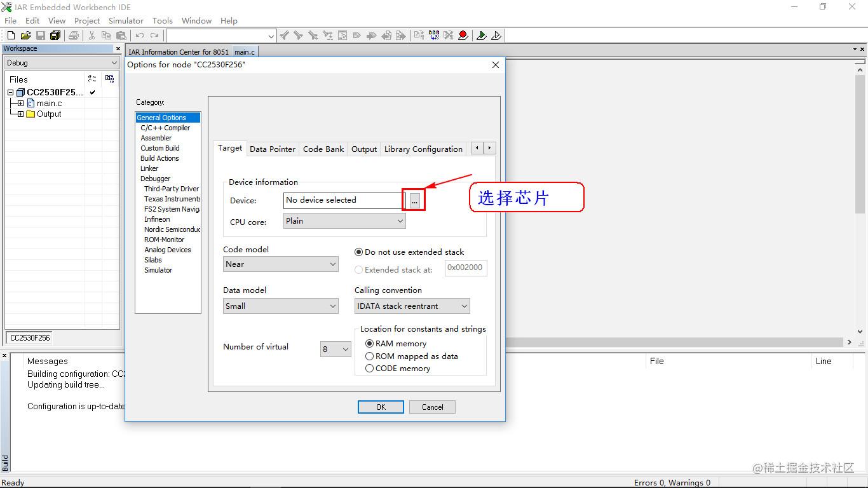Create a new document from the toolbar
This screenshot has height=488, width=868.
[x=11, y=36]
